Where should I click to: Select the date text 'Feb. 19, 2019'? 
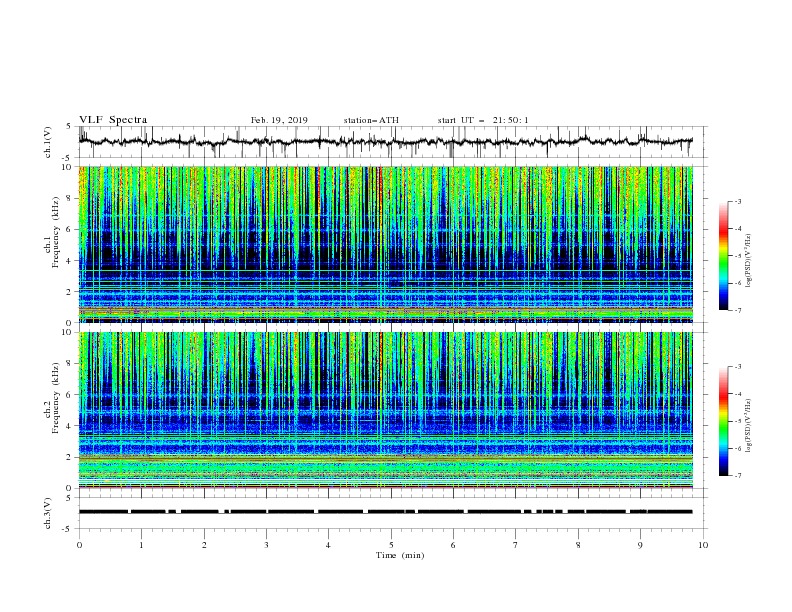click(x=279, y=120)
